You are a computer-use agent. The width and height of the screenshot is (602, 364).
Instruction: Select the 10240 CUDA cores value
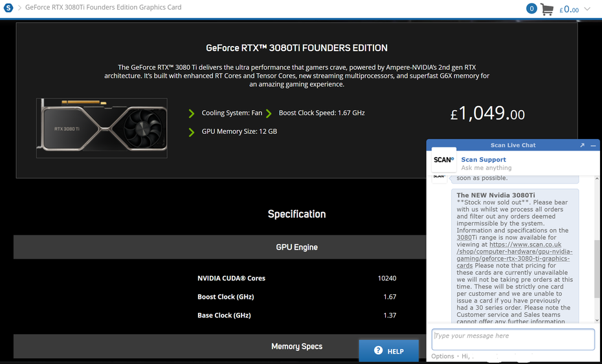(x=387, y=279)
